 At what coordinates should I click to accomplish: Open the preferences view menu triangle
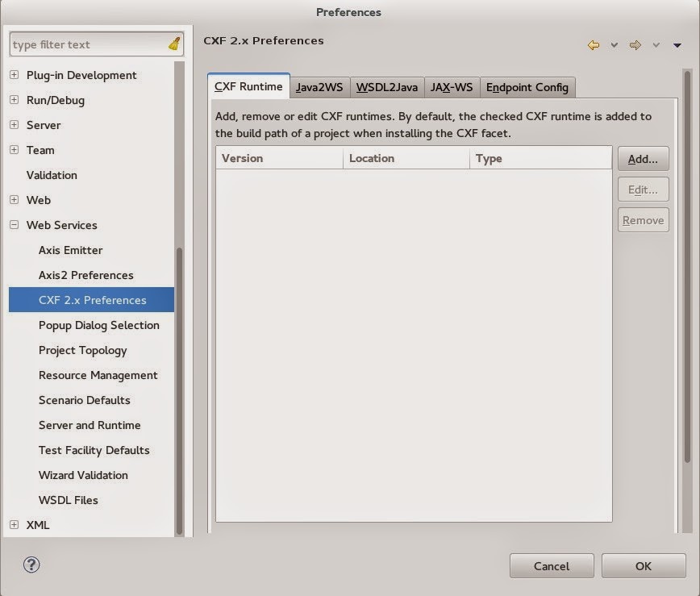click(677, 45)
